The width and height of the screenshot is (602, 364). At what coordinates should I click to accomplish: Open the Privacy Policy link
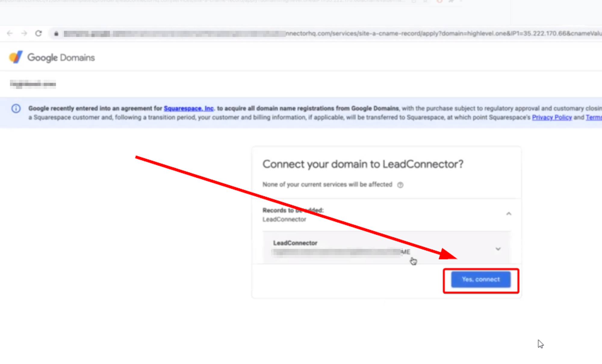[552, 117]
